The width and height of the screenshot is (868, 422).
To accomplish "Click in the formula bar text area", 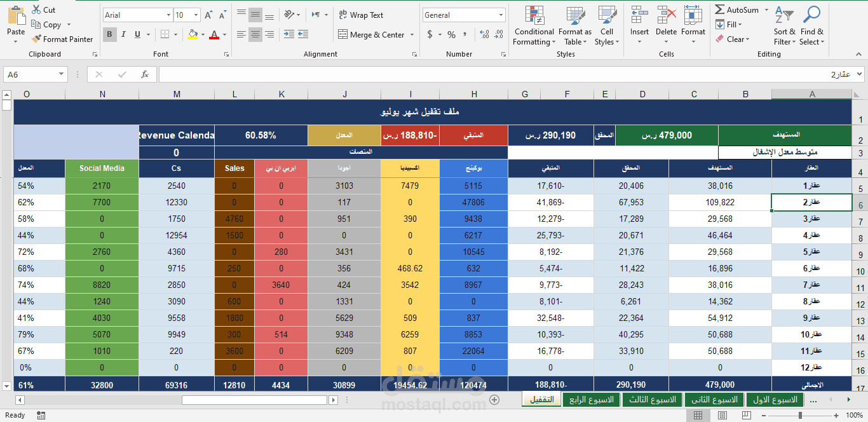I will 505,74.
